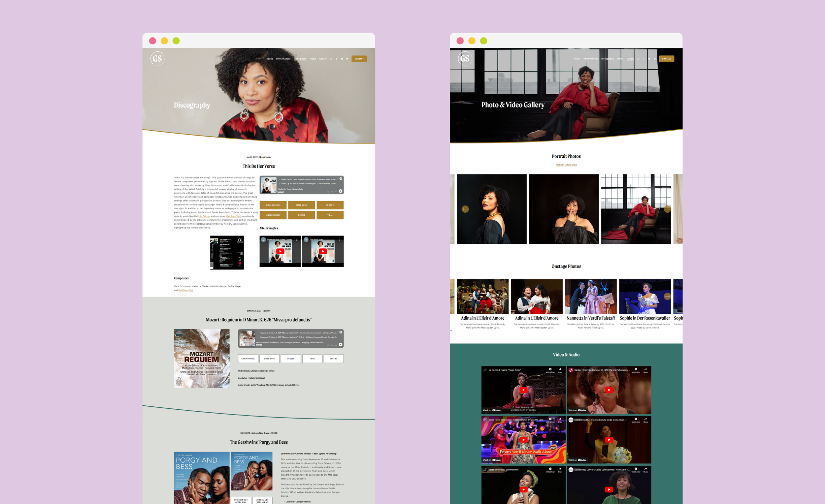Click previous arrow on Portrait Photos carousel
Image resolution: width=825 pixels, height=504 pixels.
(465, 209)
